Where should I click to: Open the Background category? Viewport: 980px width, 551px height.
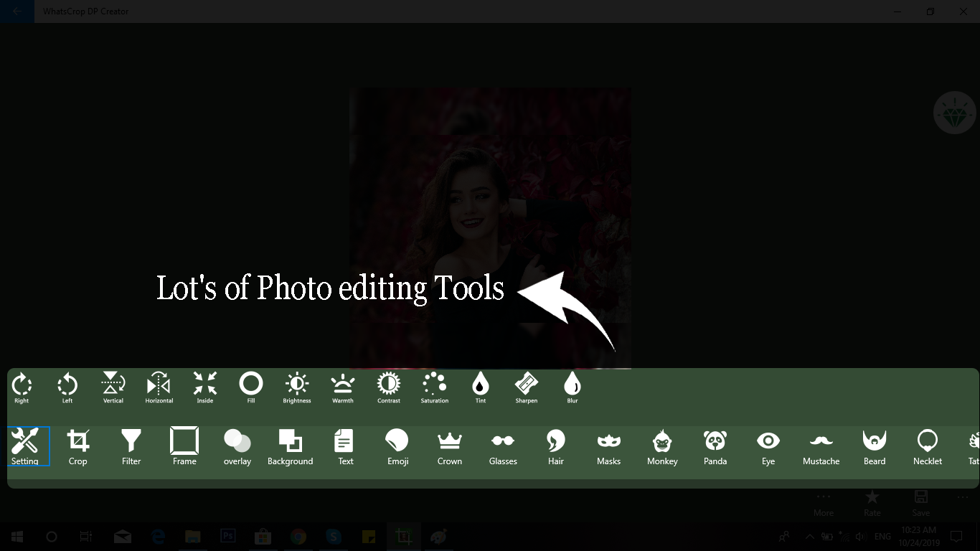291,446
